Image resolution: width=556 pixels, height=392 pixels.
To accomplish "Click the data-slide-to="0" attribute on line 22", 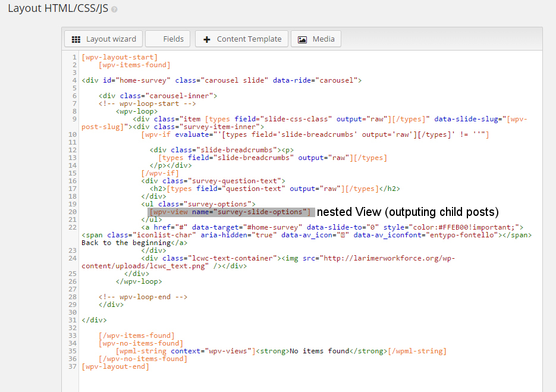I will coord(343,227).
